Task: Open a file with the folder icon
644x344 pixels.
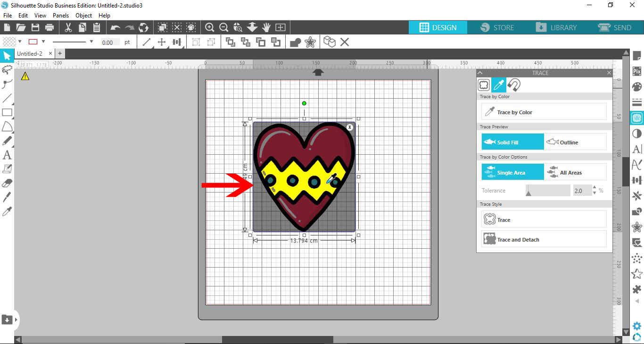Action: click(21, 27)
